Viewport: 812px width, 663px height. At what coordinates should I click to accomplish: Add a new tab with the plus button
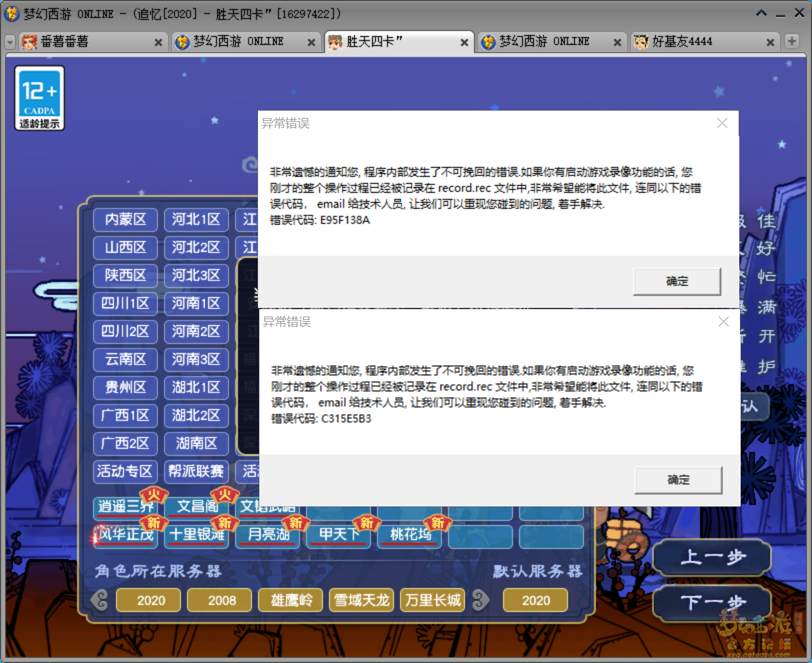click(x=792, y=41)
